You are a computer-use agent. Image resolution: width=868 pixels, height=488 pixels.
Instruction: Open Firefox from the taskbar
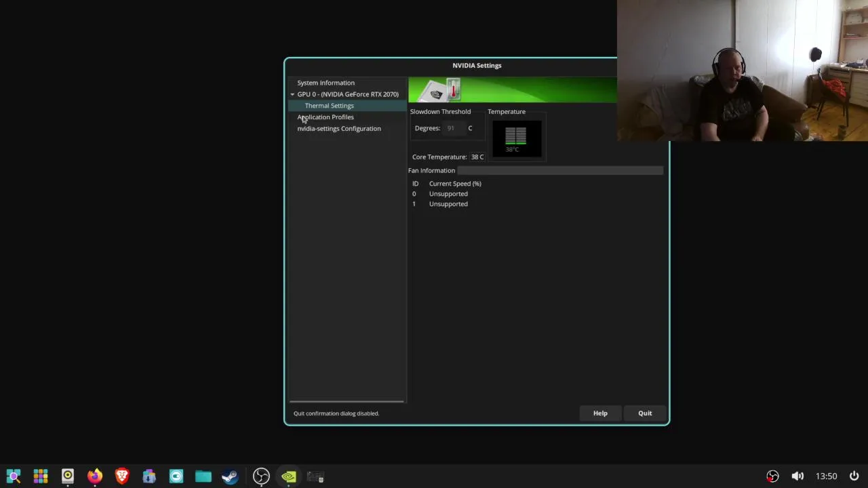coord(95,476)
